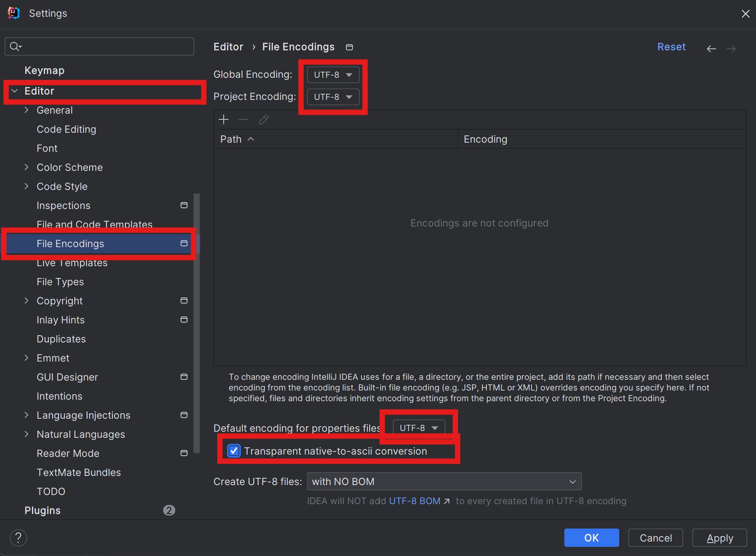Select the Plugins settings category
Viewport: 756px width, 556px height.
click(x=43, y=510)
